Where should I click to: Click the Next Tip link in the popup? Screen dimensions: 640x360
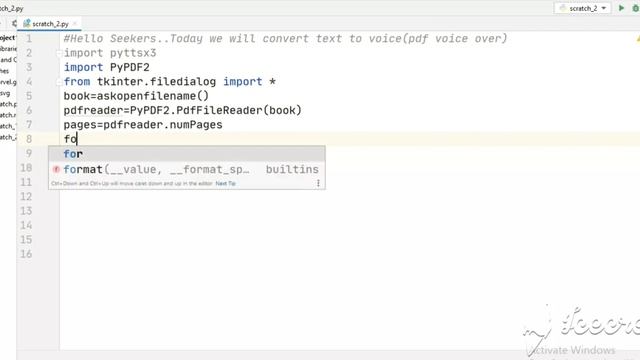[x=225, y=183]
